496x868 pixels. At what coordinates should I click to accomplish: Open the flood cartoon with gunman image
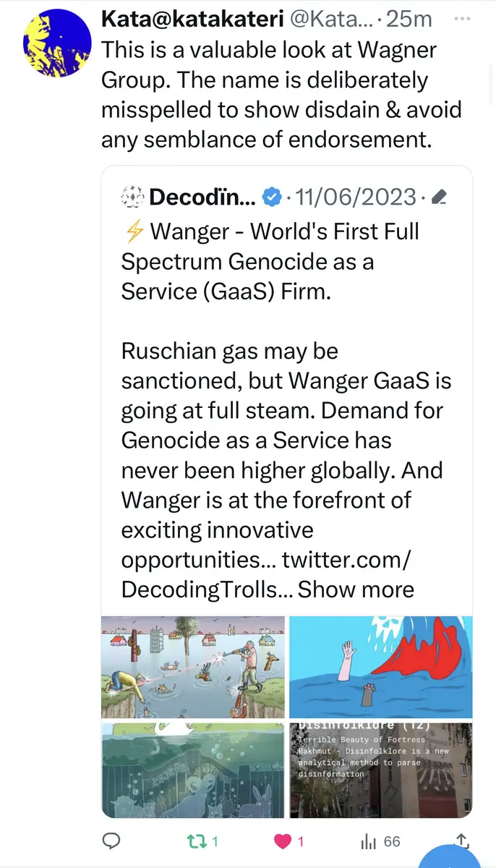point(193,666)
